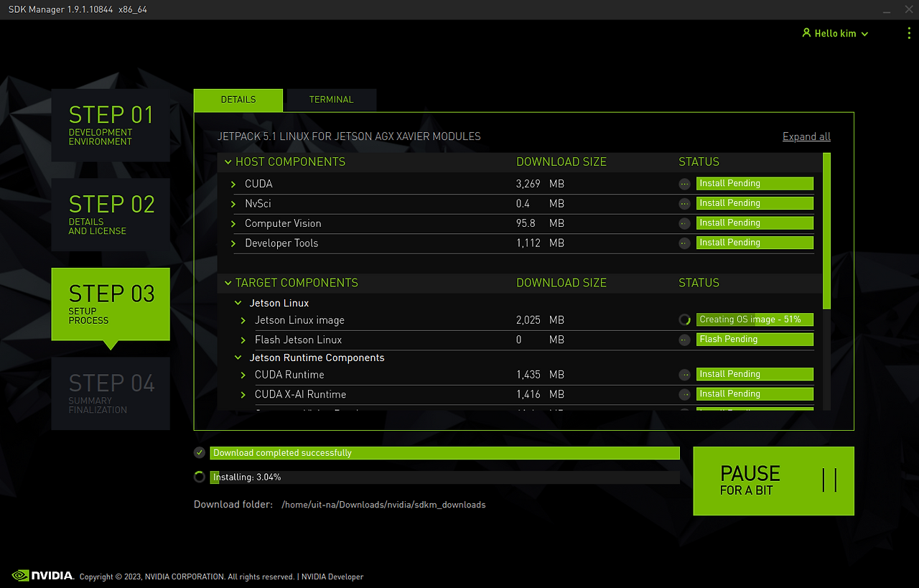Click the user profile icon beside Hello kim
Viewport: 919px width, 588px height.
[x=806, y=33]
